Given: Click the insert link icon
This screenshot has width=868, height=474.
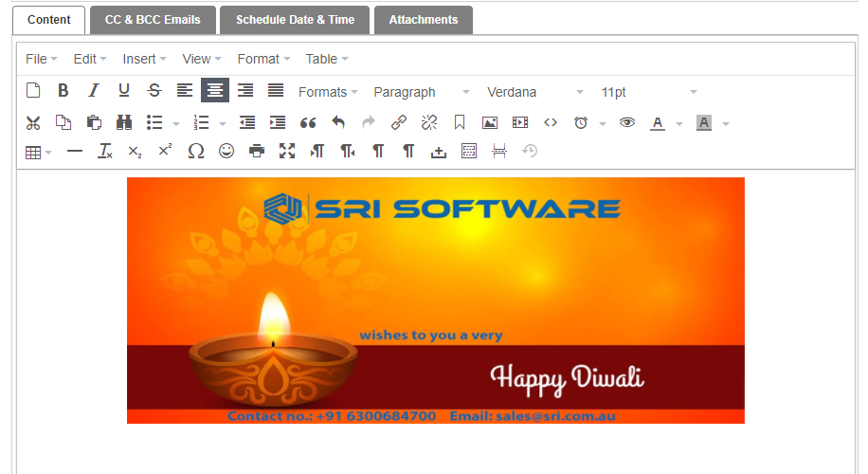Looking at the screenshot, I should [x=399, y=122].
